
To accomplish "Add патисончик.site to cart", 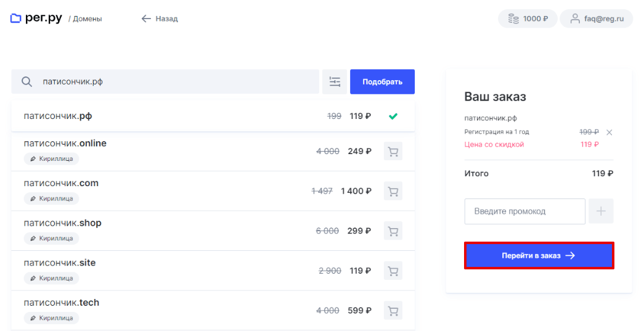I will click(393, 271).
